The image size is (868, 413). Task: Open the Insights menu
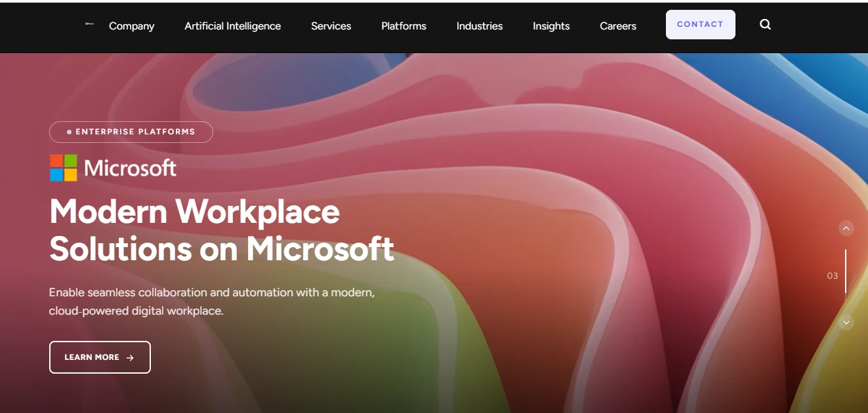(551, 26)
